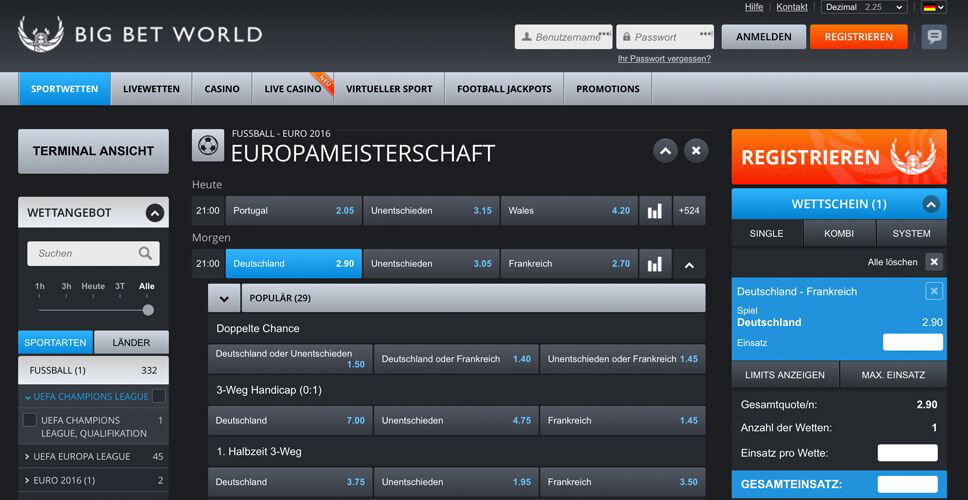Screen dimensions: 968x500
Task: Click the orange Registrieren button in header
Action: coord(859,37)
